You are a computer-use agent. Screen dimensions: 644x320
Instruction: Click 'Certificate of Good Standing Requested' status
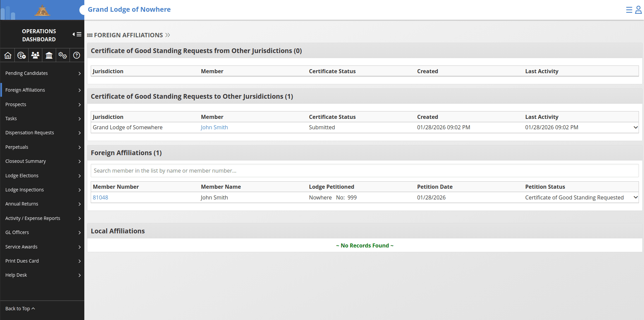tap(574, 197)
